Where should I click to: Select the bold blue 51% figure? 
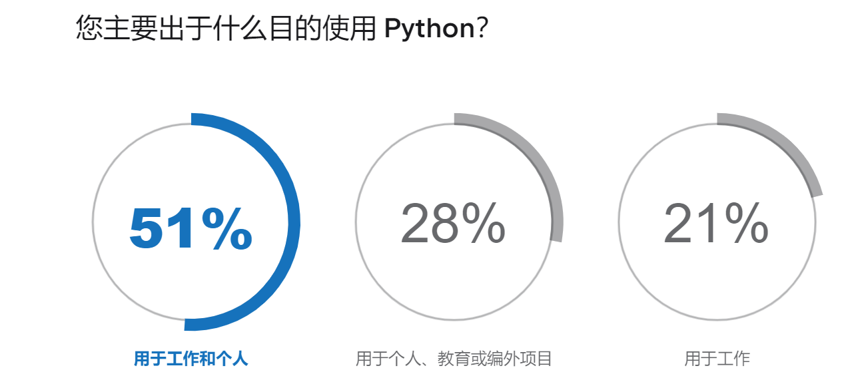tap(191, 229)
